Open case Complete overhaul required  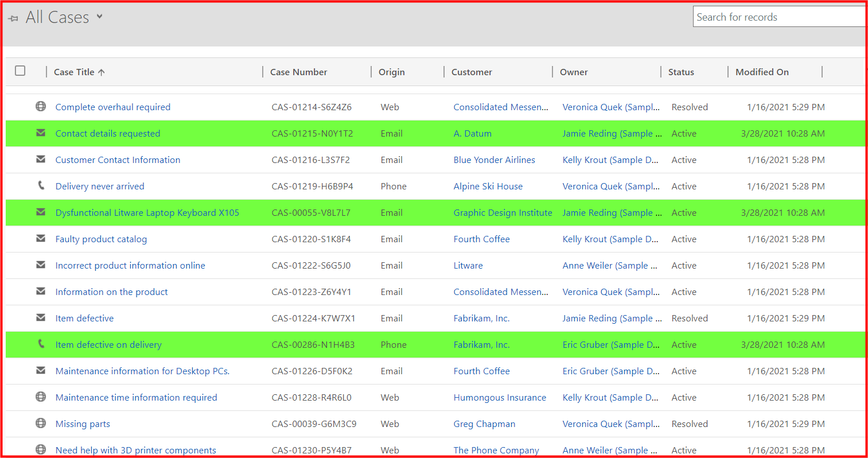coord(112,107)
